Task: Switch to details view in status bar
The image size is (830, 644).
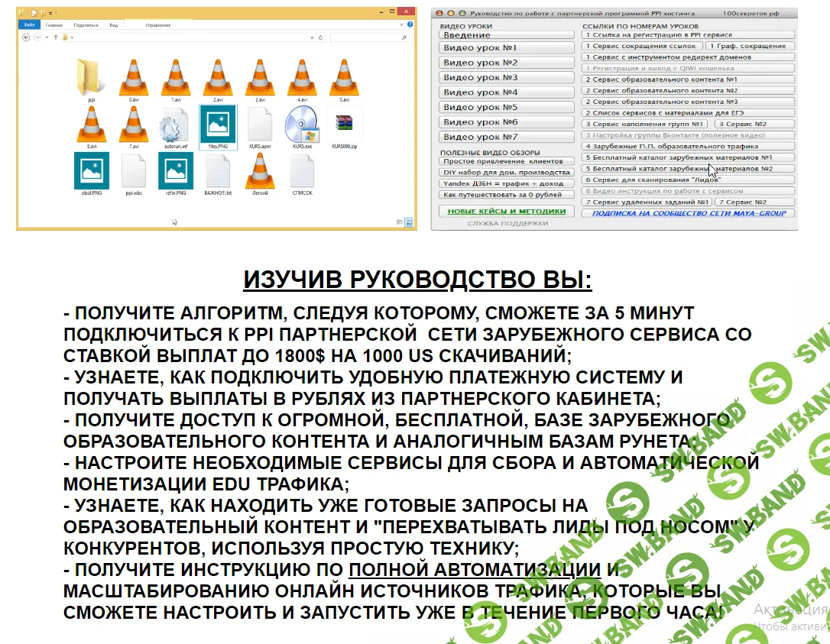Action: click(398, 222)
